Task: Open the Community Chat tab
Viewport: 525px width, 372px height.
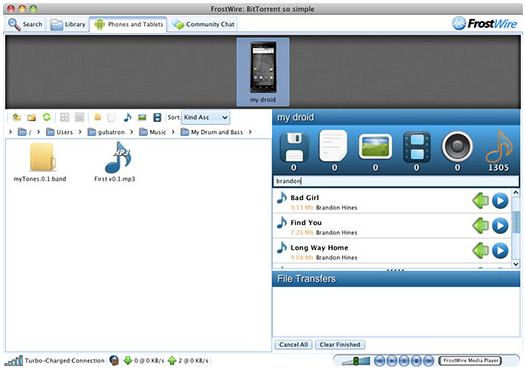Action: (203, 24)
